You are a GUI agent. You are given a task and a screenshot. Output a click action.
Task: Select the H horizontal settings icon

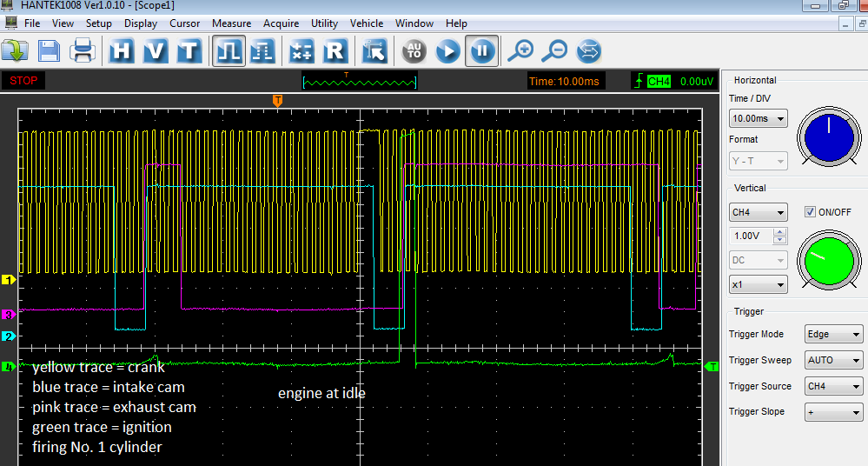point(122,51)
